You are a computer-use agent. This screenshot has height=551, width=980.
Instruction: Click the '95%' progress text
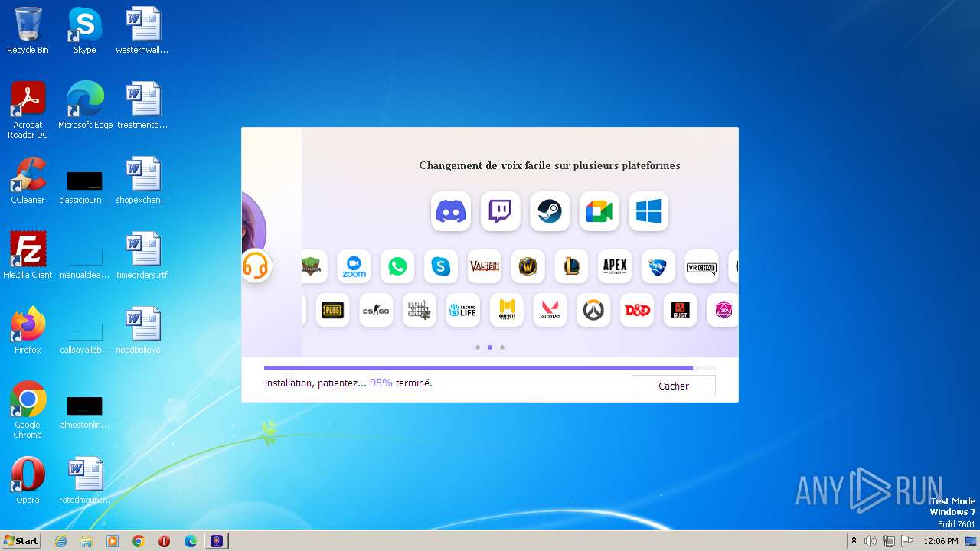[381, 383]
